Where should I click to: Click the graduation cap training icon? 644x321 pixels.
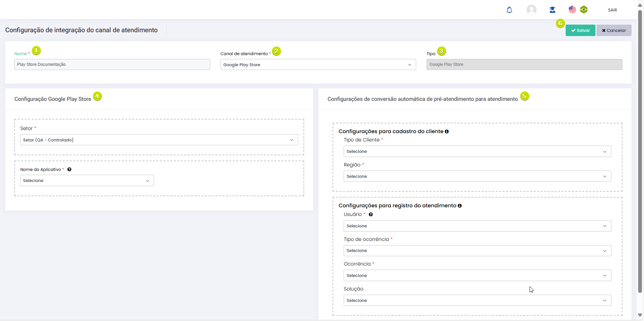(552, 10)
